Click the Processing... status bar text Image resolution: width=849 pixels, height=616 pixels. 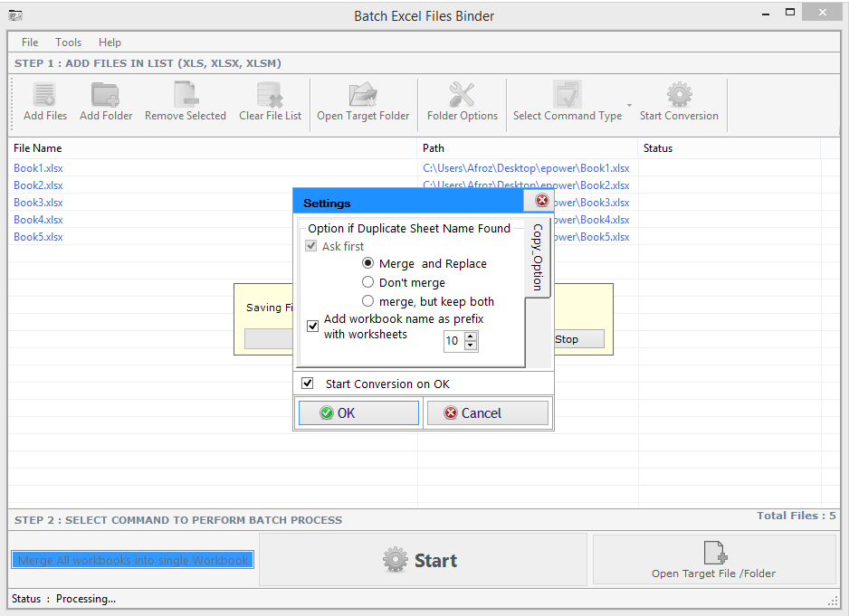pos(86,599)
